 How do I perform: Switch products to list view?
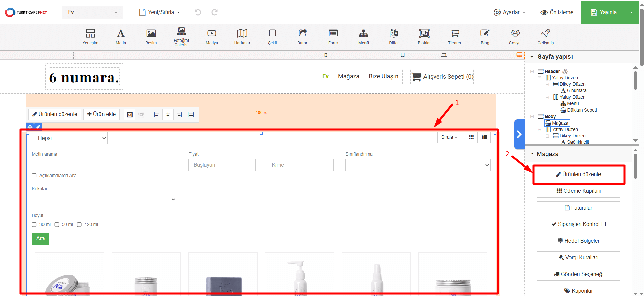click(485, 137)
